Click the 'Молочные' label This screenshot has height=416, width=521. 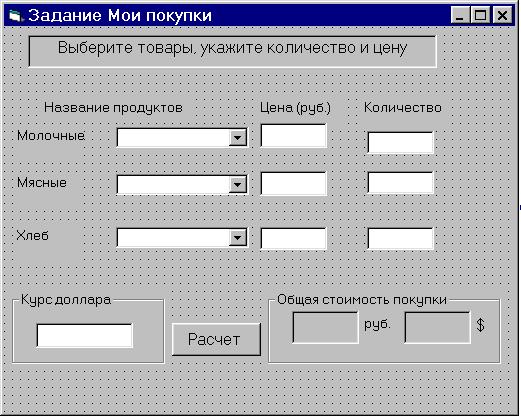click(x=51, y=136)
